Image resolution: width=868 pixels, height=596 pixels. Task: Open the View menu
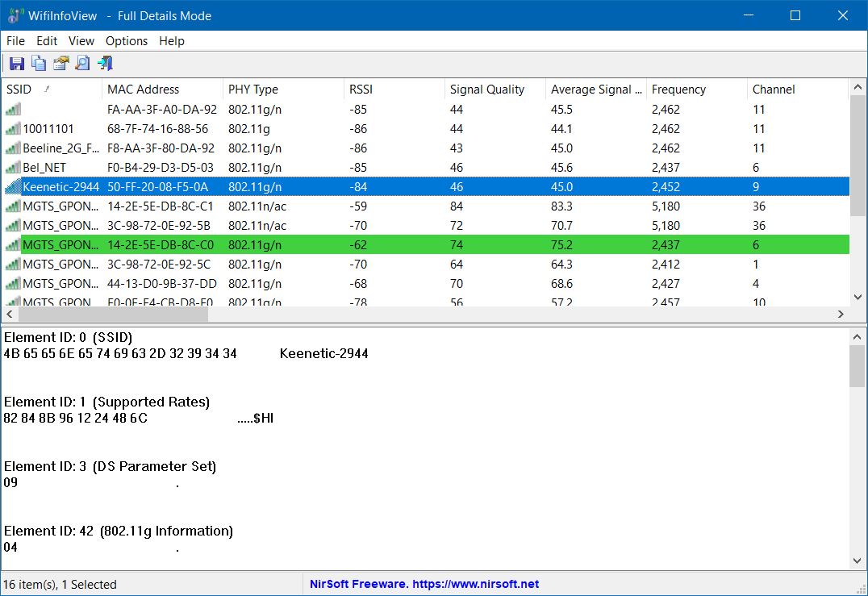click(81, 41)
